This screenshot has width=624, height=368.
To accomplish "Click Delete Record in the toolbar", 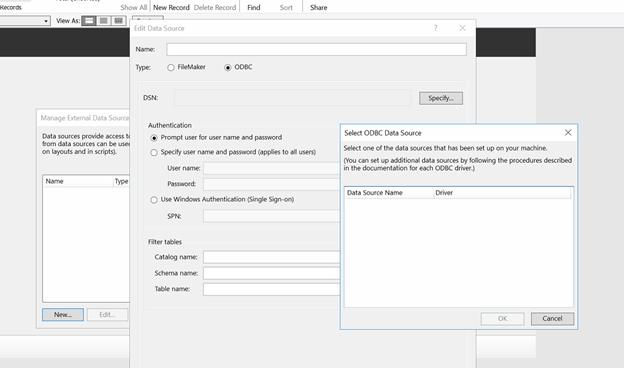I will click(x=215, y=7).
